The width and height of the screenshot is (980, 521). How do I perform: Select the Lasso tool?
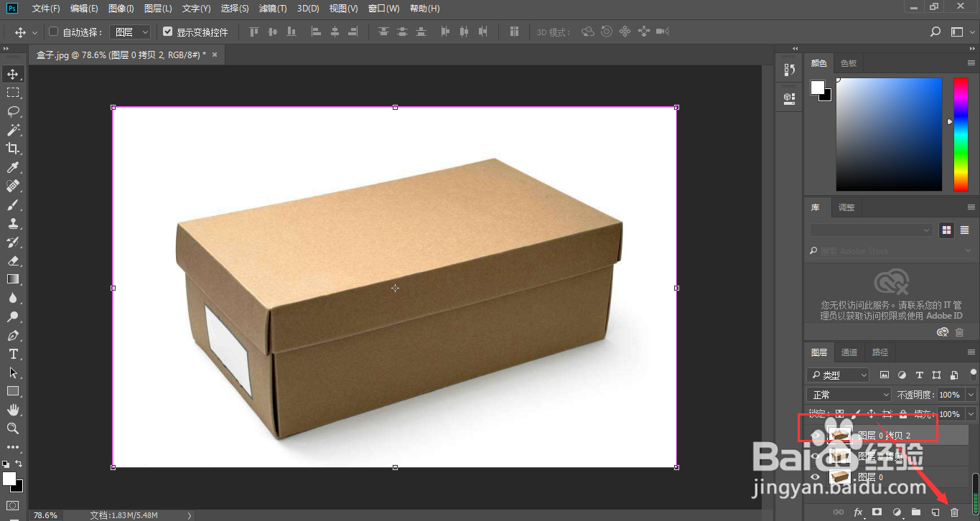[x=13, y=111]
